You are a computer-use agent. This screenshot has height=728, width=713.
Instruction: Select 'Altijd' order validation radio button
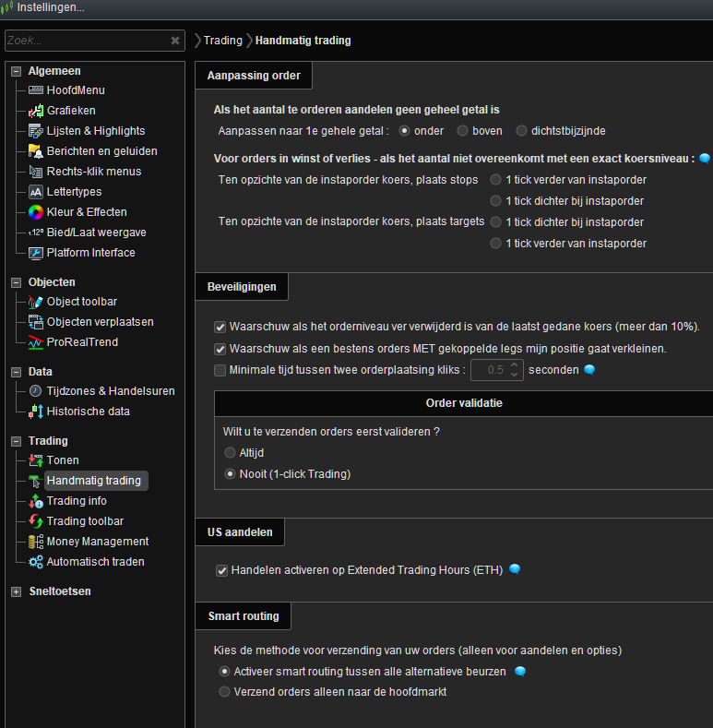(x=231, y=453)
